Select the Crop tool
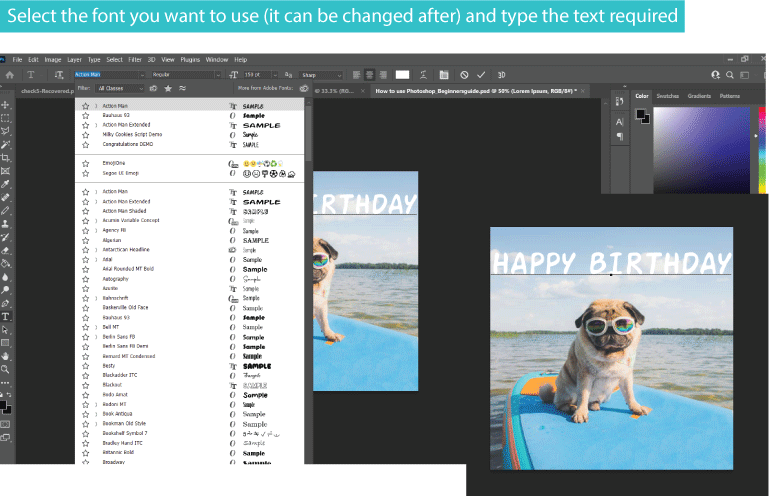The image size is (769, 496). [6, 157]
